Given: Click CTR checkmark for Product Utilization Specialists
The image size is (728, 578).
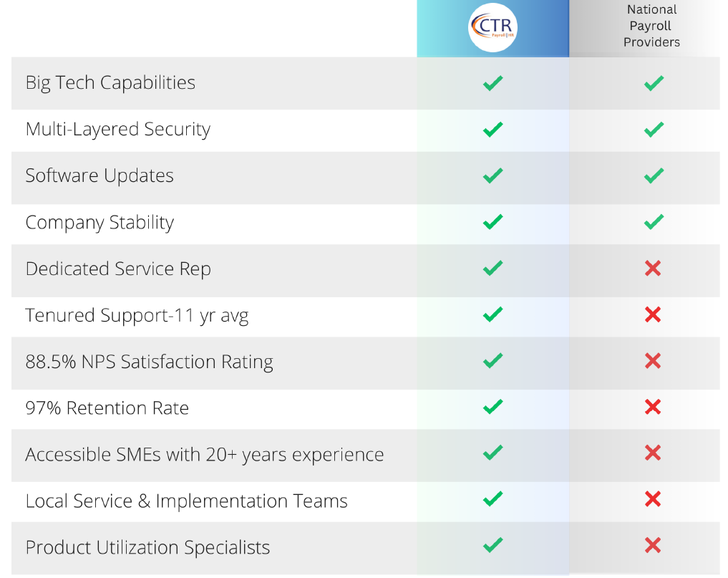Looking at the screenshot, I should pos(492,546).
